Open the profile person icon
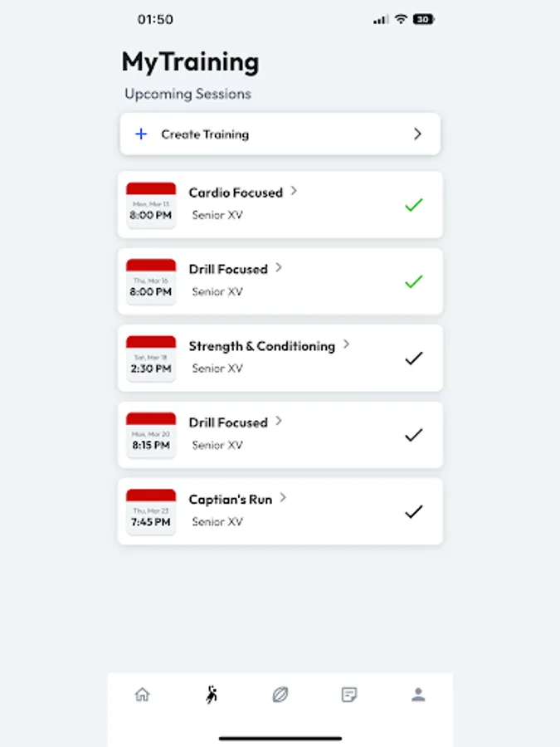 pos(418,696)
